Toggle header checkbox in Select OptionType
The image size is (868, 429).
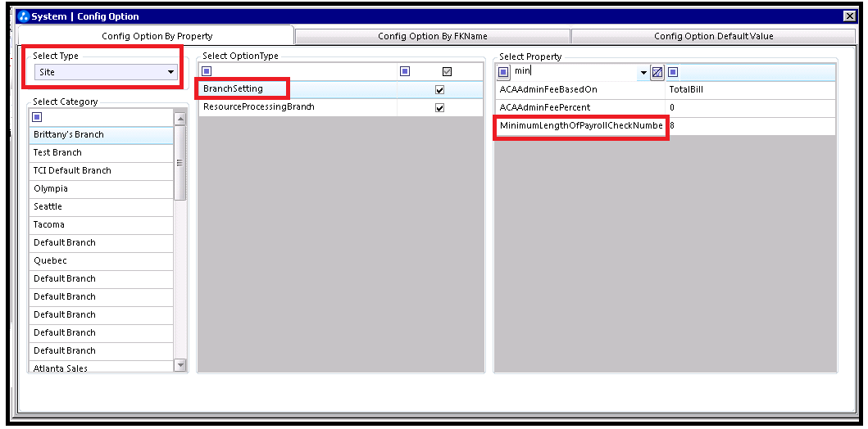(448, 71)
